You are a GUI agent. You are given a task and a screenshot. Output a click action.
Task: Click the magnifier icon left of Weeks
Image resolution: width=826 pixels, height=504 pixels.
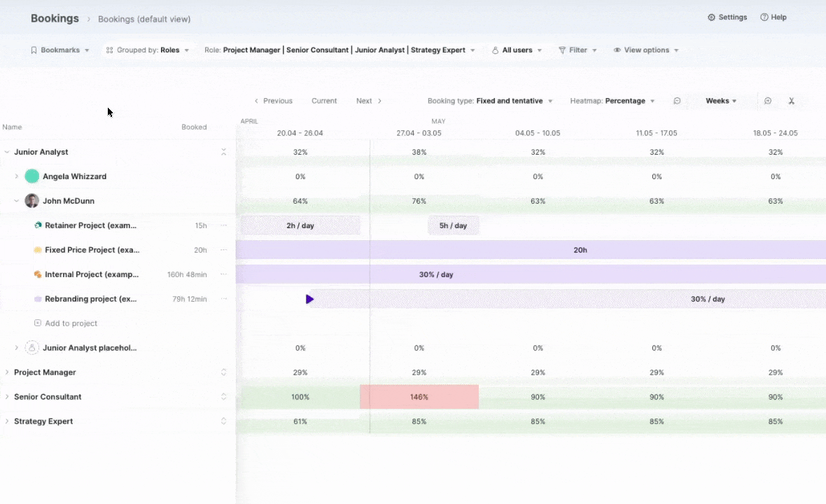677,101
